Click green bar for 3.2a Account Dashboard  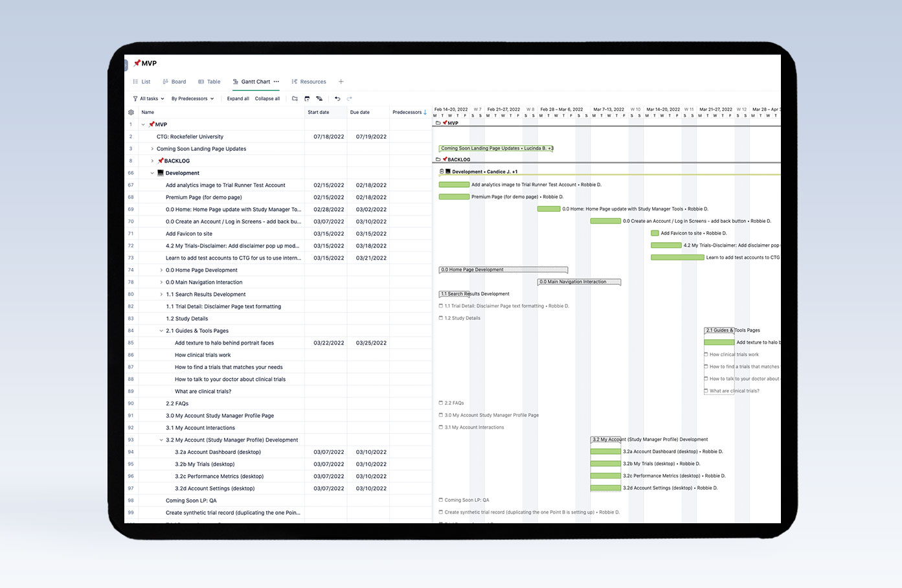point(605,451)
